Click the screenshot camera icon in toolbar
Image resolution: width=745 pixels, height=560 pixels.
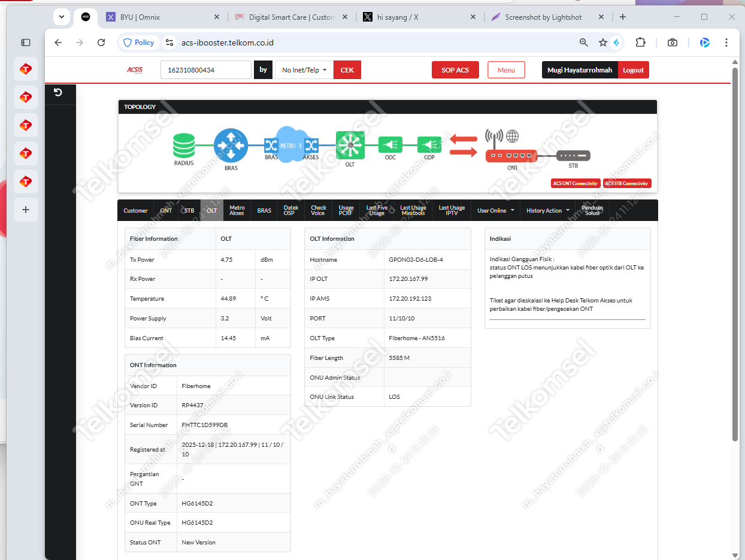click(x=673, y=43)
